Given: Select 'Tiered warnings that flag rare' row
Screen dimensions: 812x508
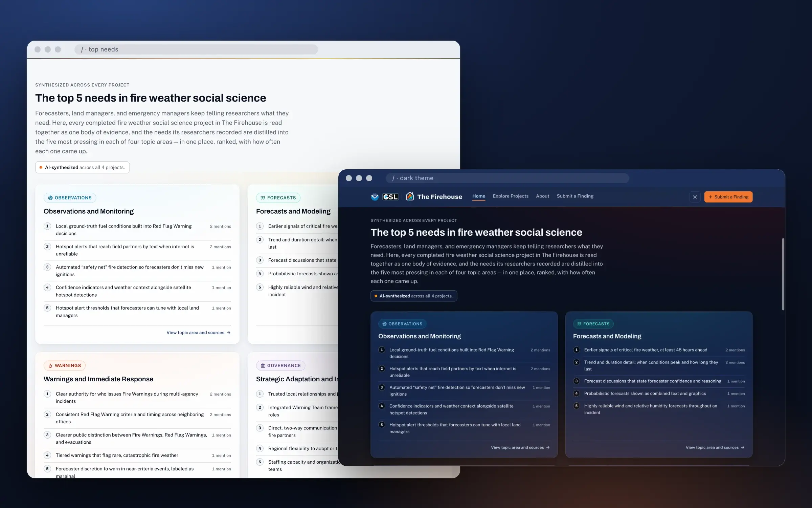Looking at the screenshot, I should click(137, 455).
